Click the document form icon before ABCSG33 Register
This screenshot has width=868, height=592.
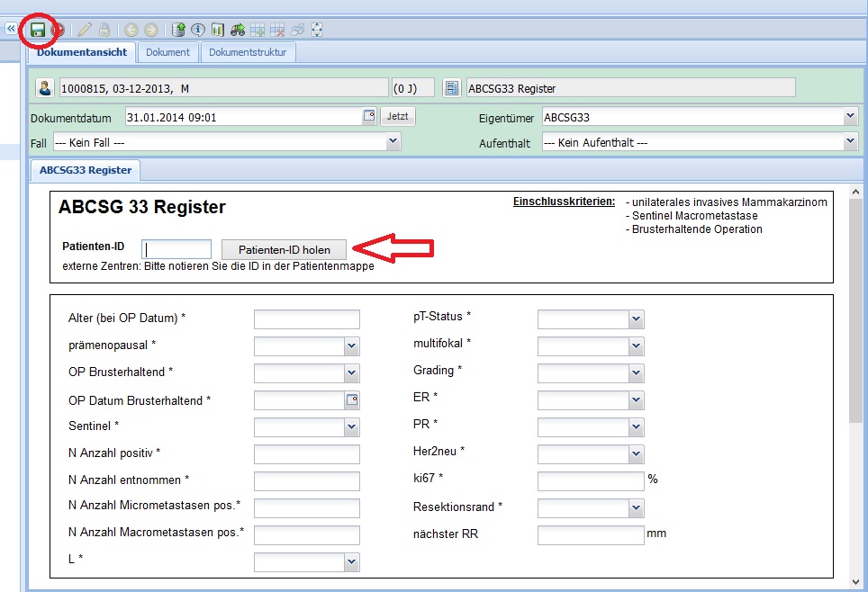click(452, 88)
